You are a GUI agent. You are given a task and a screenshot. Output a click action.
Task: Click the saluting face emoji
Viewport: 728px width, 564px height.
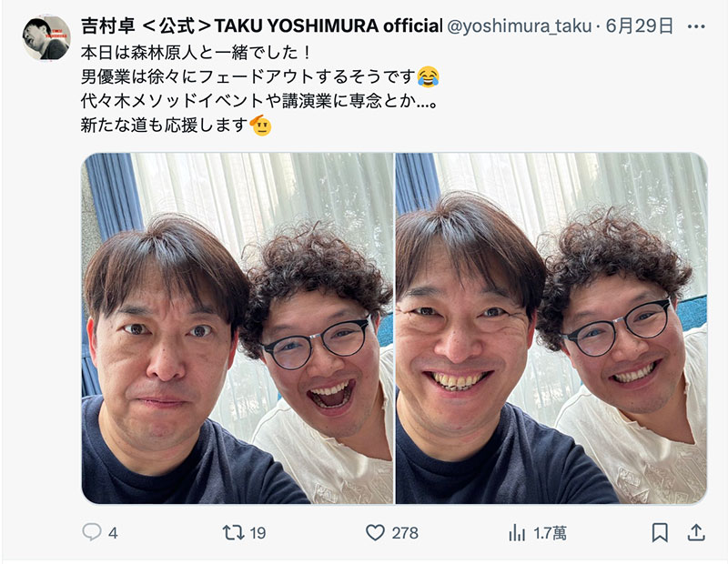(x=260, y=125)
